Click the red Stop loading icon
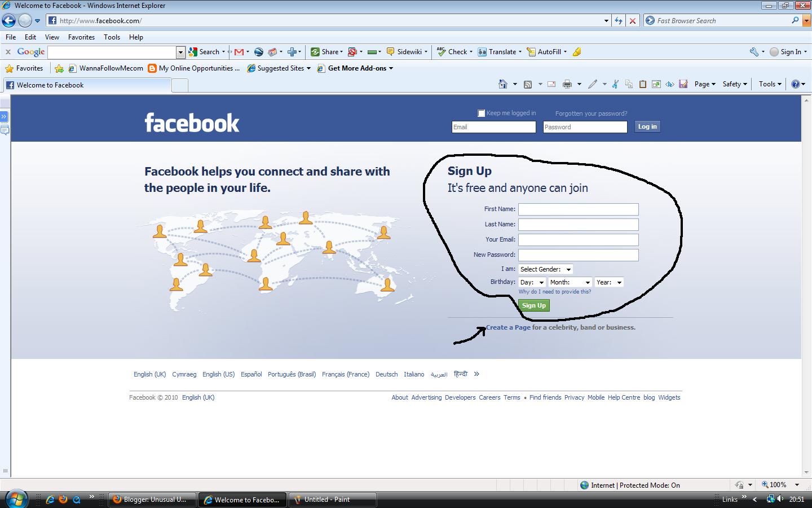 [632, 21]
